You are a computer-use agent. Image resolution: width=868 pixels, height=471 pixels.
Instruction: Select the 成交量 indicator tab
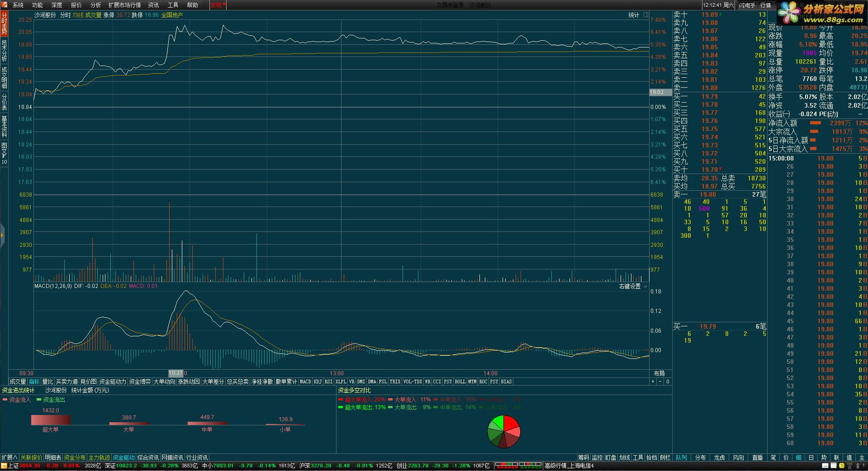(18, 382)
